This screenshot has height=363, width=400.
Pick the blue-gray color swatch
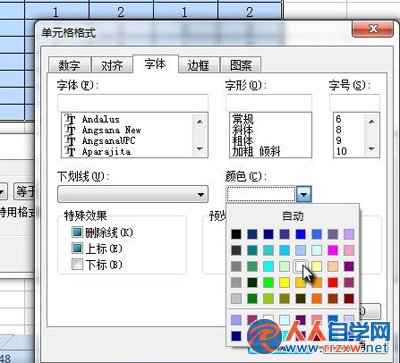coord(333,234)
